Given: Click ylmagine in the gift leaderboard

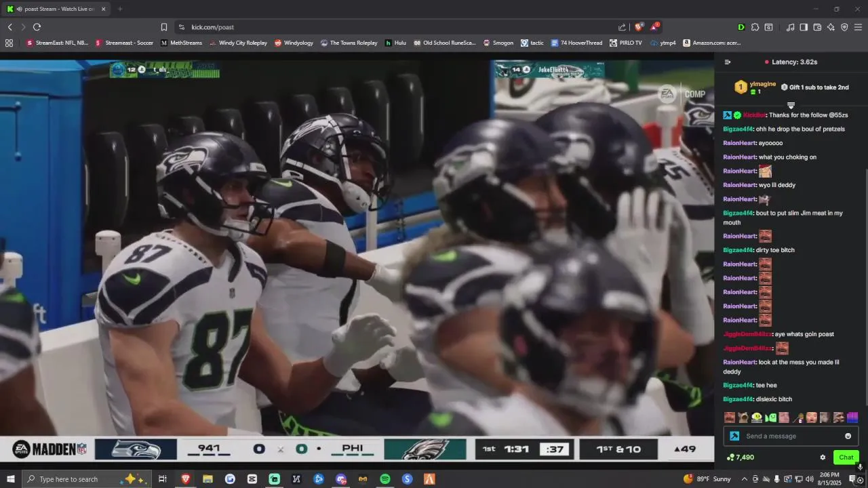Looking at the screenshot, I should tap(763, 84).
